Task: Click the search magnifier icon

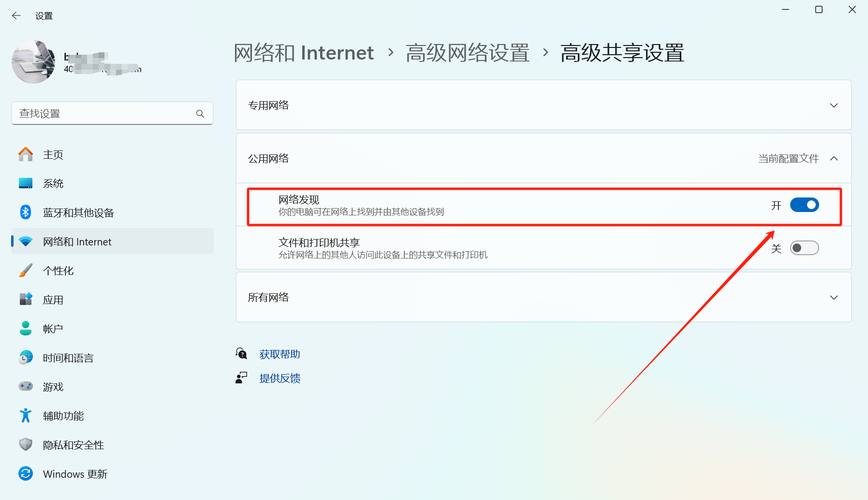Action: 200,114
